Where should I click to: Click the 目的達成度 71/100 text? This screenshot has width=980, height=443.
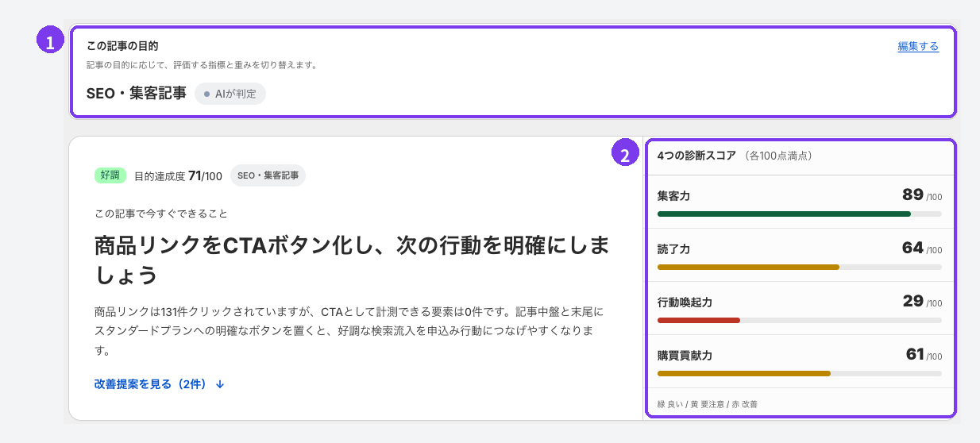(179, 175)
